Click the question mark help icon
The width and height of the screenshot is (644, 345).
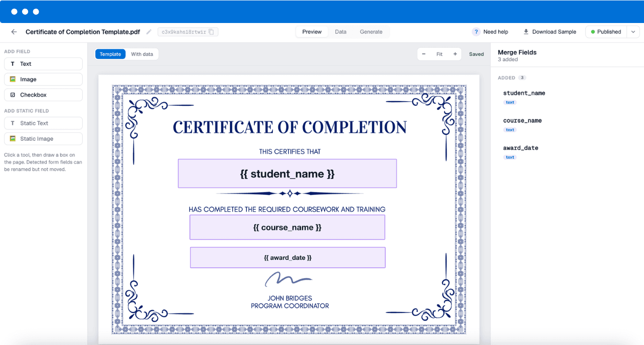pos(476,32)
